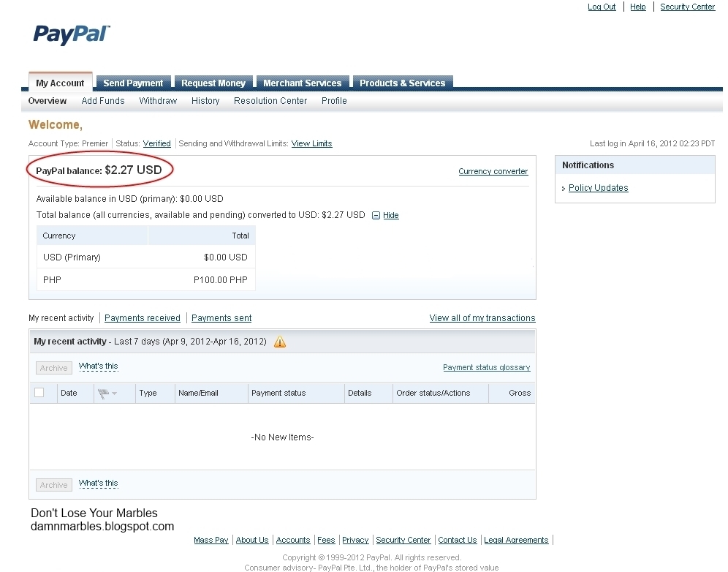Click the arrow bullet beside Policy Updates
The width and height of the screenshot is (728, 572).
click(564, 188)
